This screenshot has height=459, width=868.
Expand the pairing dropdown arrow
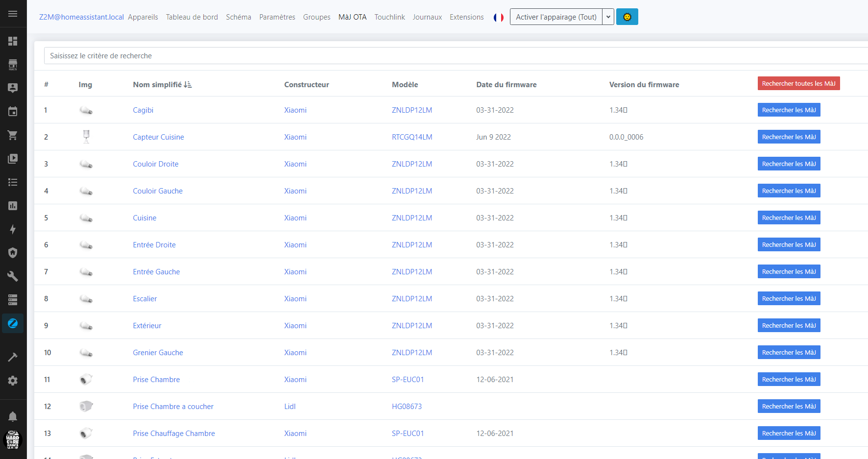coord(608,17)
